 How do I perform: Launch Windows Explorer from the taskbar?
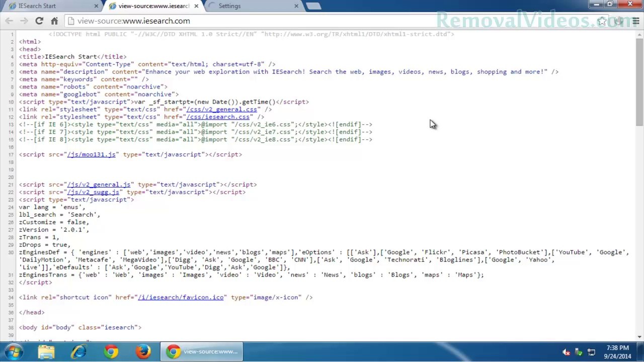click(x=46, y=351)
